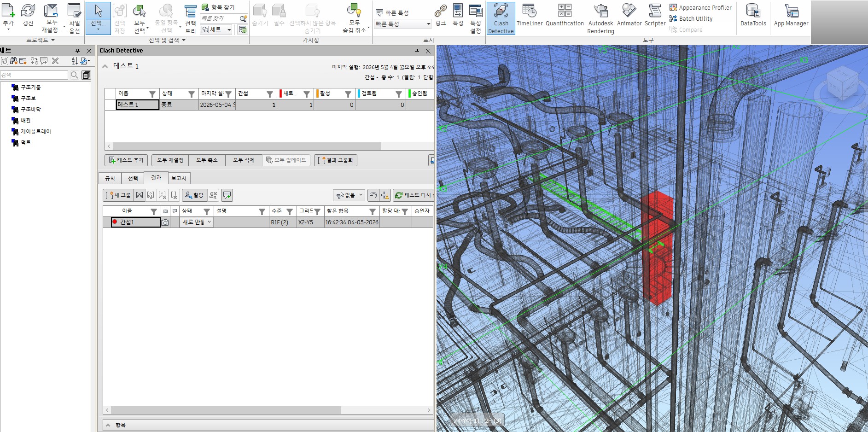Collapse the 테스트 1 section header
868x432 pixels.
(105, 66)
